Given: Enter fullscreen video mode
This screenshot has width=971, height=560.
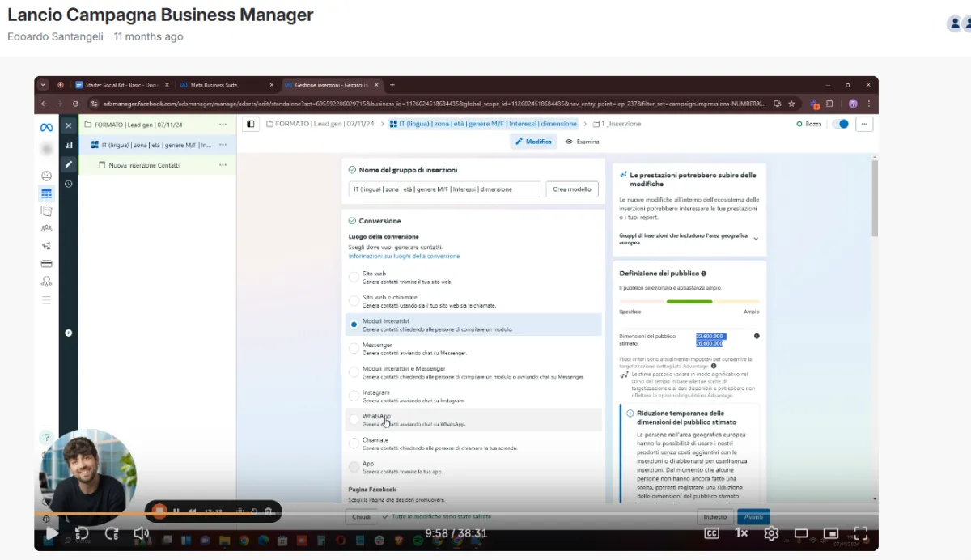Looking at the screenshot, I should point(861,533).
